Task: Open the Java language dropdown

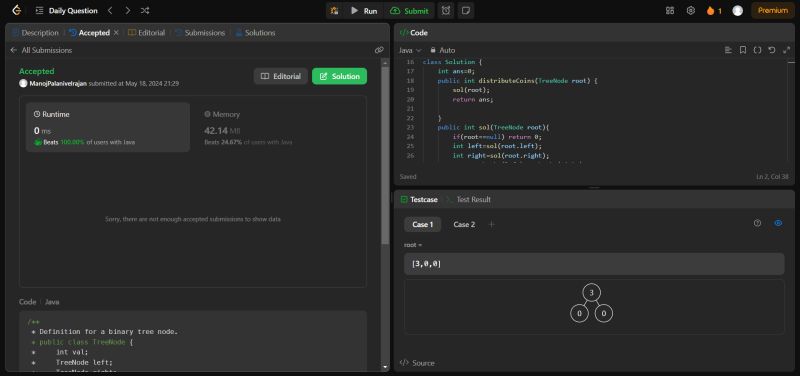Action: [410, 50]
